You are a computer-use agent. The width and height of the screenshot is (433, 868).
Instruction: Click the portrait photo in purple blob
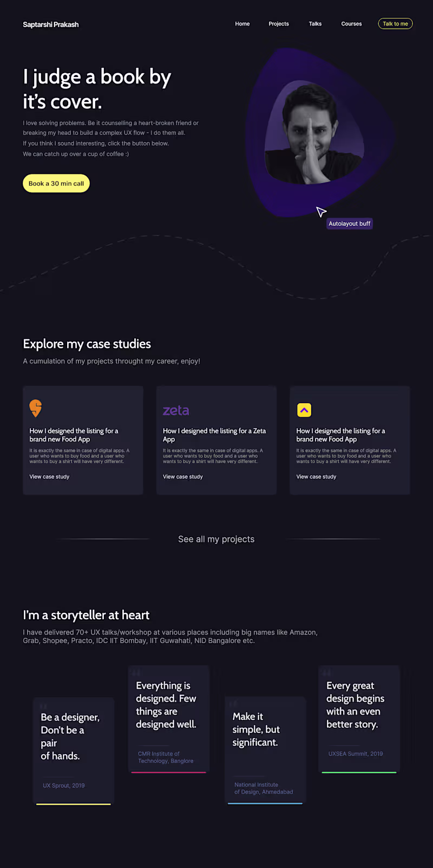(x=313, y=134)
